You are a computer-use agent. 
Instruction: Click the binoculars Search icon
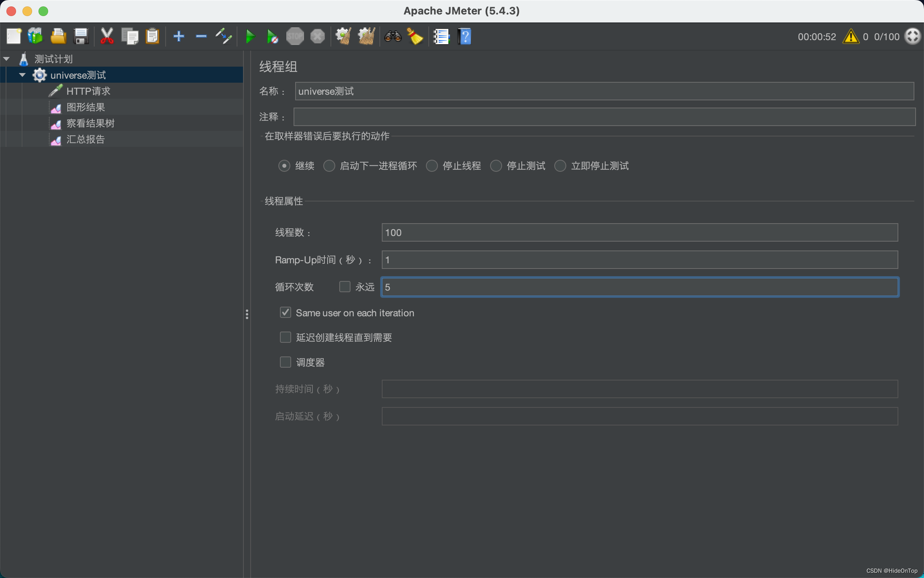pyautogui.click(x=393, y=37)
